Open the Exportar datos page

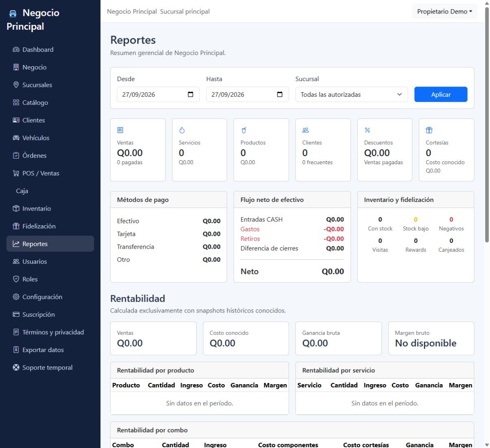tap(50, 350)
